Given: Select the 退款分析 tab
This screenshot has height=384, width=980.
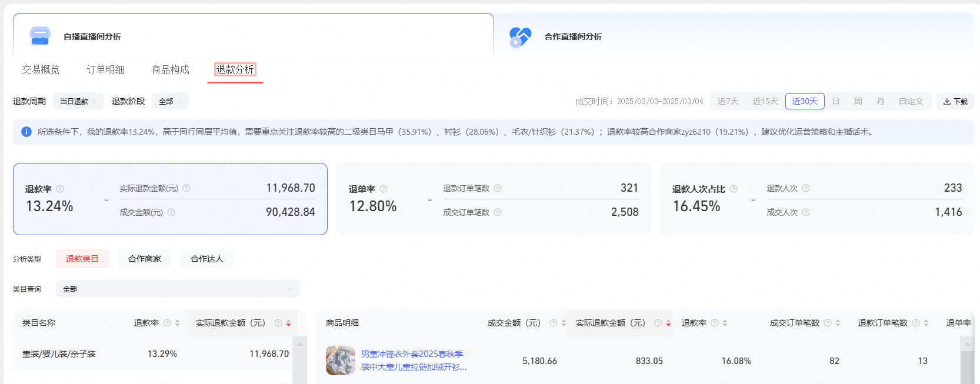Looking at the screenshot, I should pos(235,69).
